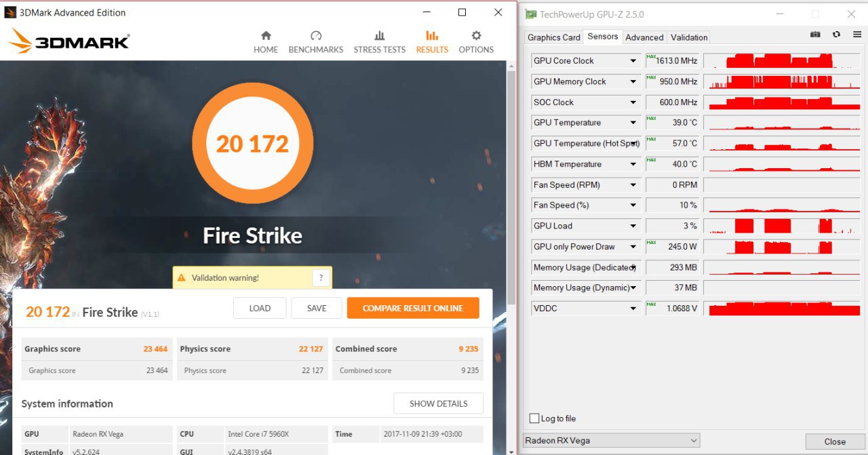Click the Physics score 22 127 header
The image size is (868, 455).
252,349
